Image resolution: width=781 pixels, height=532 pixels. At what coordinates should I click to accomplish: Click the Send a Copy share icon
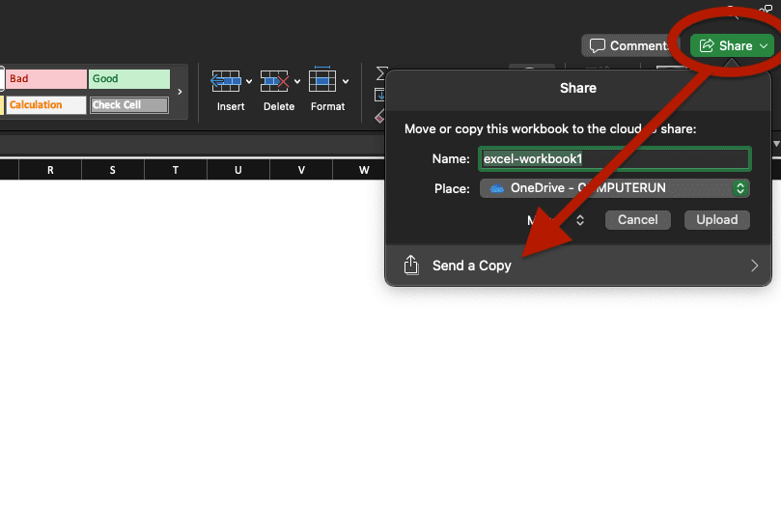411,266
